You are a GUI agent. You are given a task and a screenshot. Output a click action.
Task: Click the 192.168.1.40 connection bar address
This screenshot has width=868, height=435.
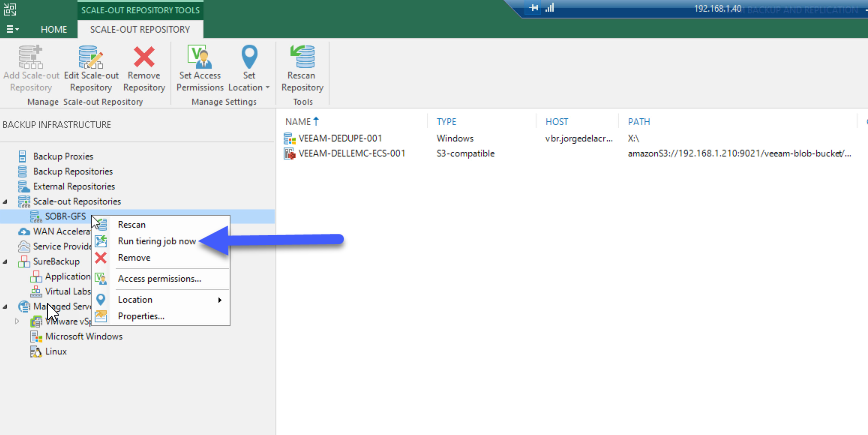coord(717,9)
